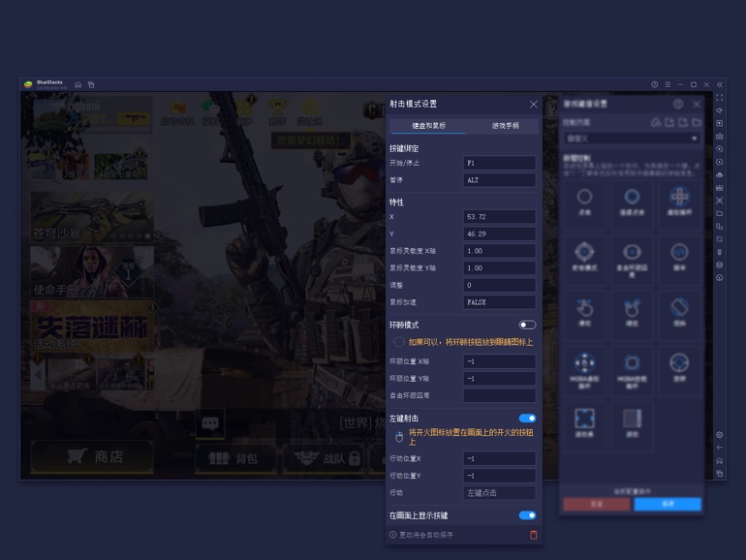Collapse the BlueStacks sidebar with double chevron

(719, 84)
